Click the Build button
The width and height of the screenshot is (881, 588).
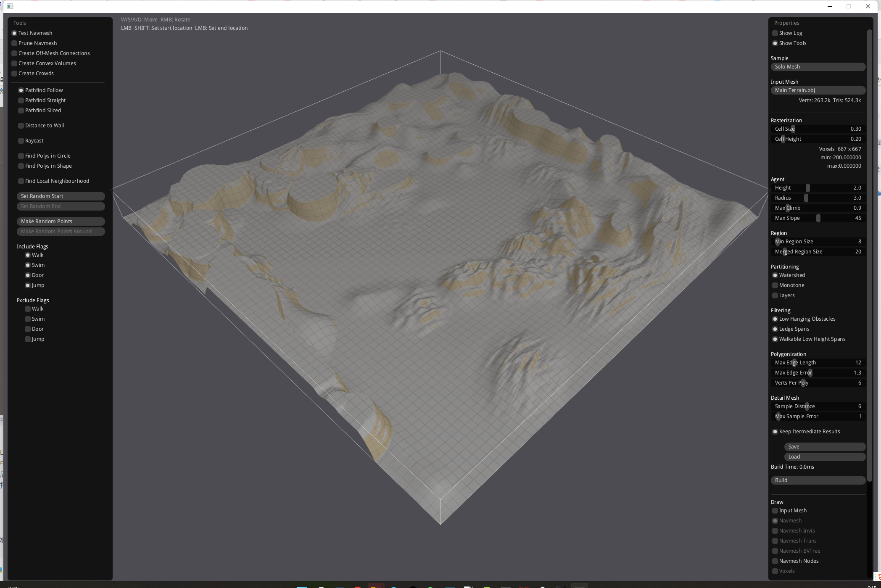coord(818,480)
